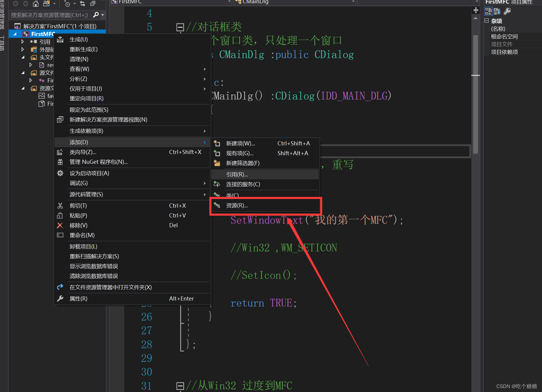Screen dimensions: 542x392
Task: Open the 生成依赖项(B) submenu
Action: [133, 131]
